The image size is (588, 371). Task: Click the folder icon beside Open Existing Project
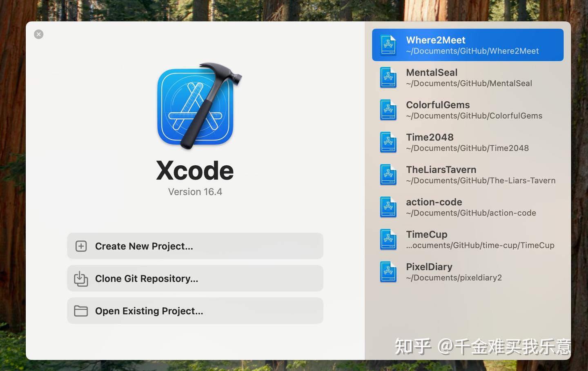point(81,311)
